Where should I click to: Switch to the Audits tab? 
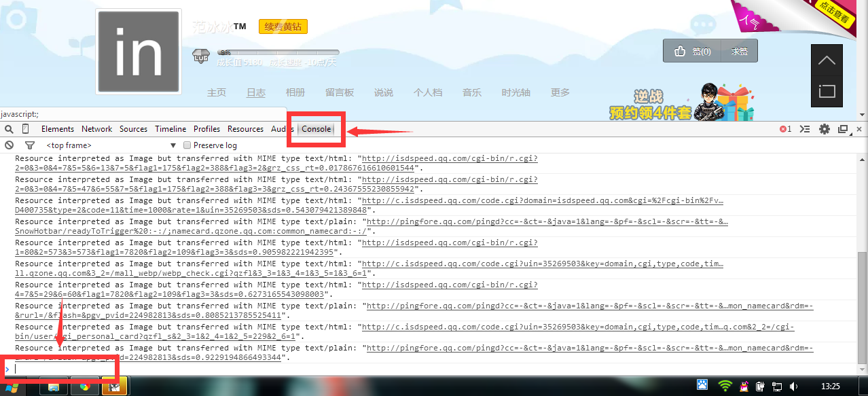point(282,129)
